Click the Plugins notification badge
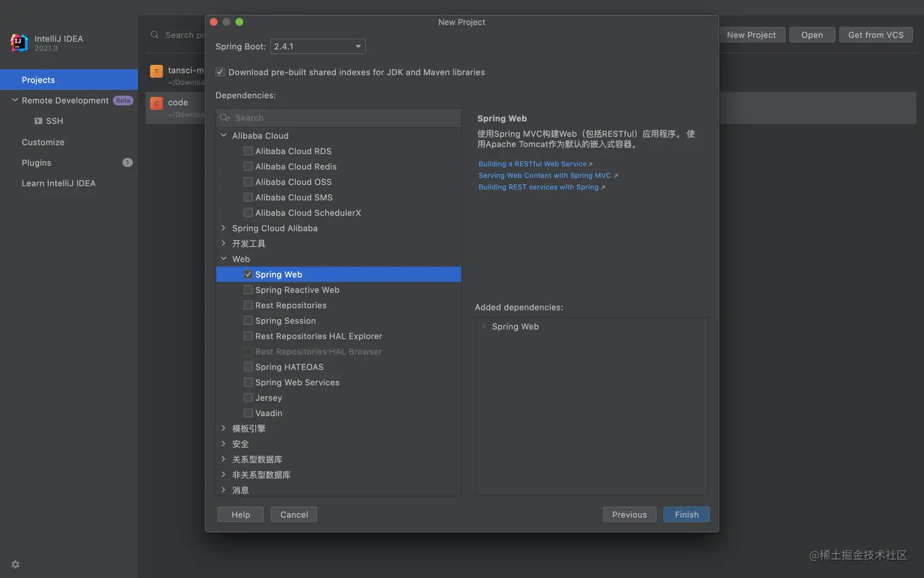The width and height of the screenshot is (924, 578). pos(127,163)
